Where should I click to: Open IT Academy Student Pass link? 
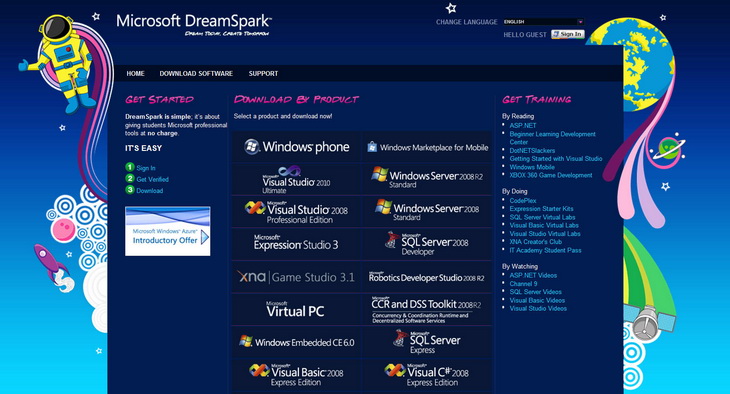(545, 250)
